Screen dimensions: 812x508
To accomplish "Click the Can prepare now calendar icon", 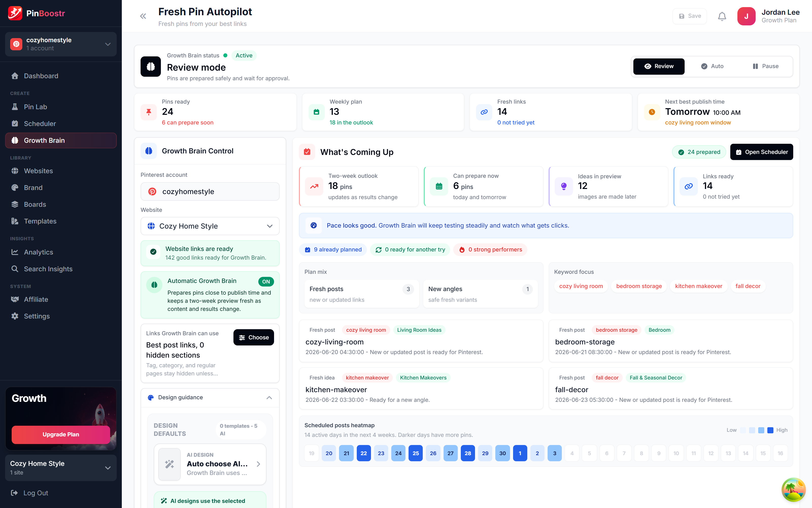I will (x=439, y=186).
